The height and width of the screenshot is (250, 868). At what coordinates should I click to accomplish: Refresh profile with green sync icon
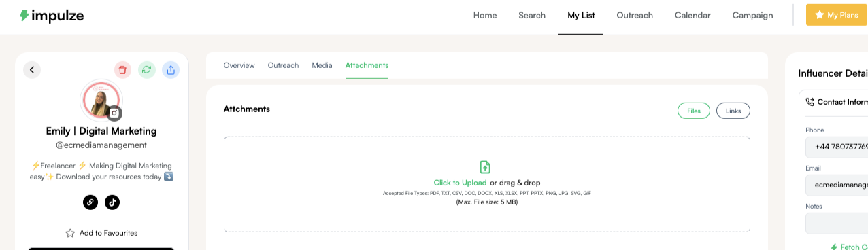pyautogui.click(x=147, y=69)
